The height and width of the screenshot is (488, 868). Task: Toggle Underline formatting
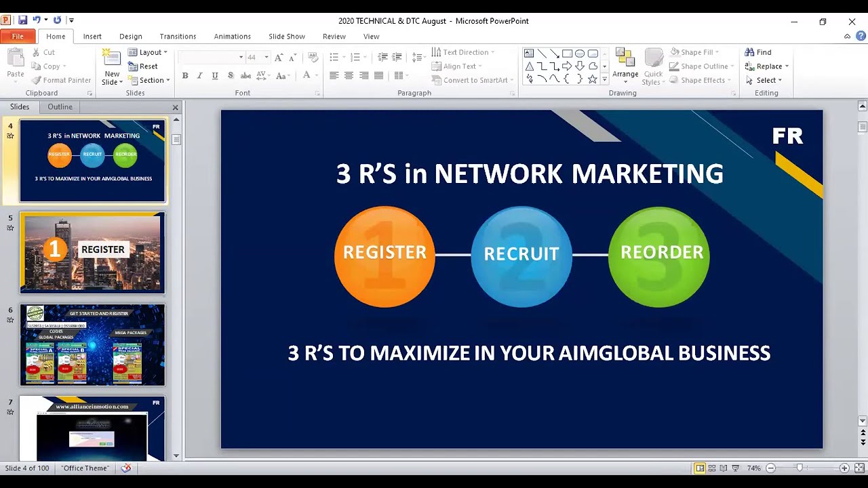point(215,76)
